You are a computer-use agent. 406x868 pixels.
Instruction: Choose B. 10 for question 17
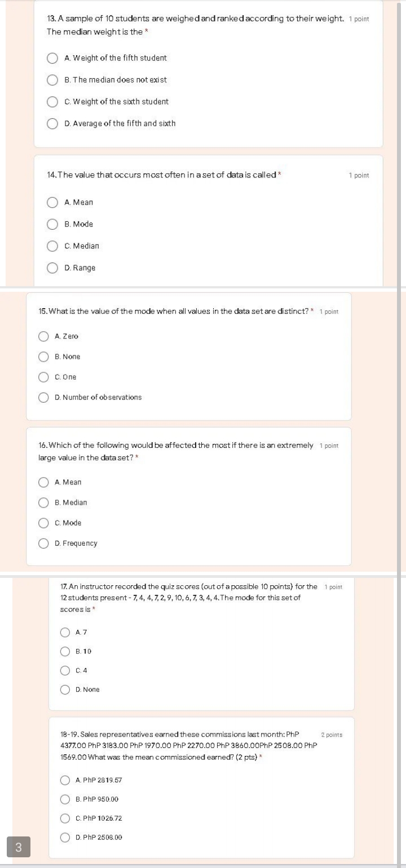(x=65, y=651)
